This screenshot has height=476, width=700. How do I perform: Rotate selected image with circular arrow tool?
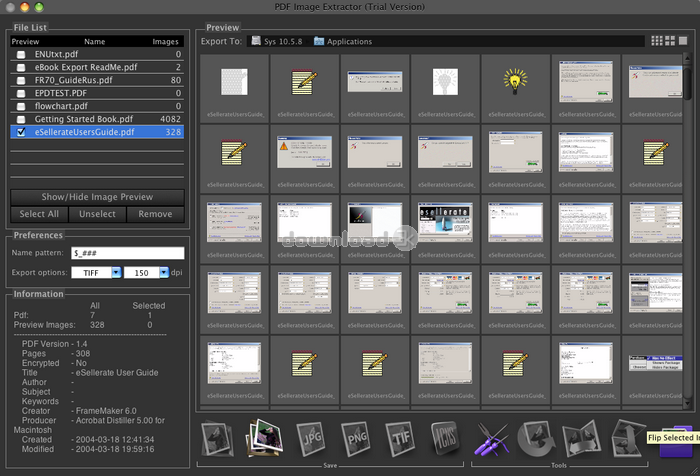click(x=536, y=439)
